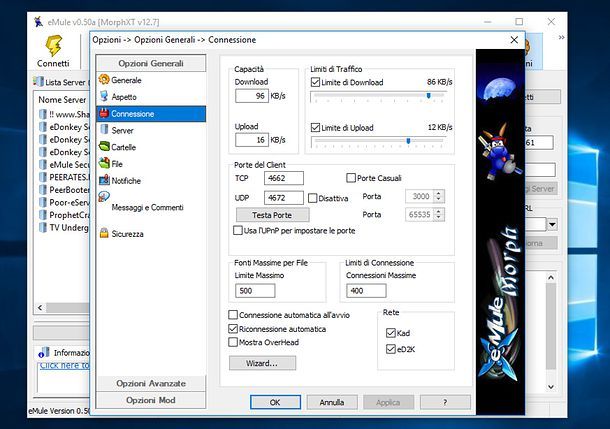Click the TCP port field 4662

[x=284, y=178]
